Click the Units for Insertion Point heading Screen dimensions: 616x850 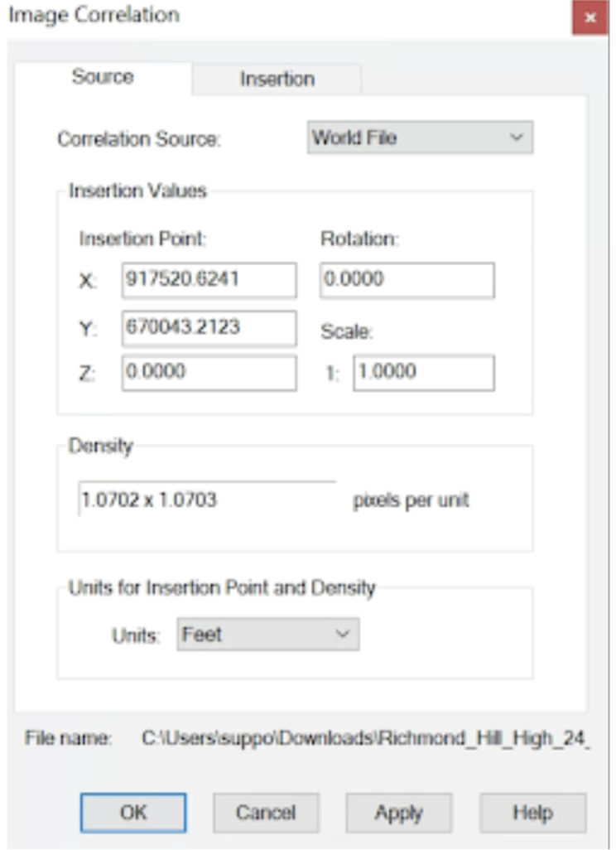click(x=222, y=588)
